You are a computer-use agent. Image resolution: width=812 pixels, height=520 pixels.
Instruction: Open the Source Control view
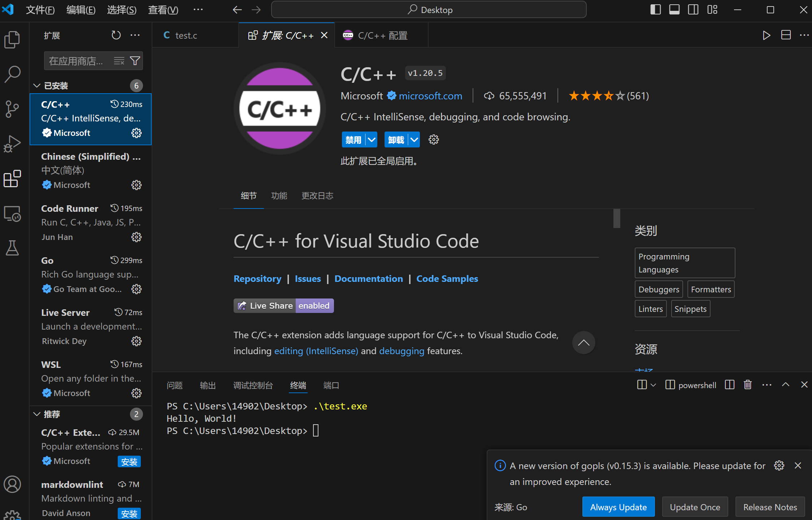tap(12, 108)
